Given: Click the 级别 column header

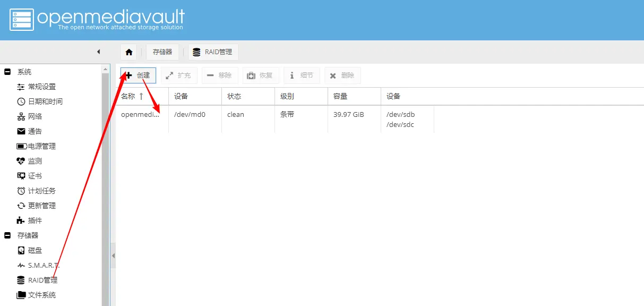Looking at the screenshot, I should (302, 96).
